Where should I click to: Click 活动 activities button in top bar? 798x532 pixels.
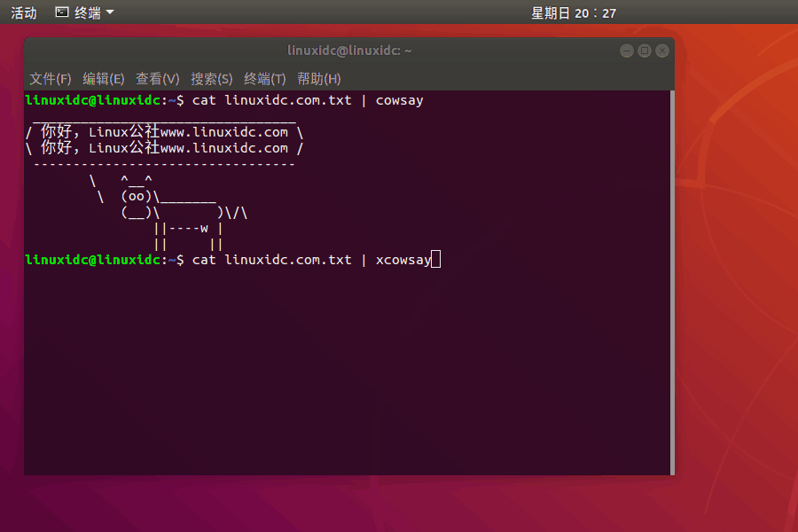tap(23, 12)
